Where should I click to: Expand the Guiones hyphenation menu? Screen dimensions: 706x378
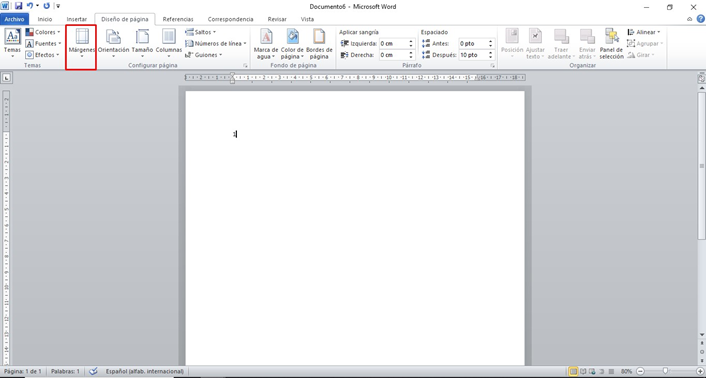204,55
